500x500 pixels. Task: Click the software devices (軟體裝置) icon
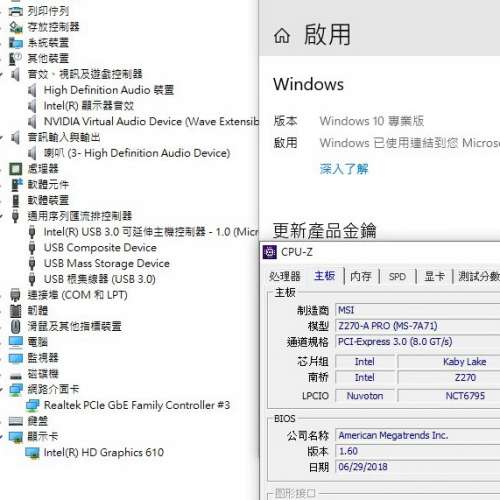coord(15,200)
